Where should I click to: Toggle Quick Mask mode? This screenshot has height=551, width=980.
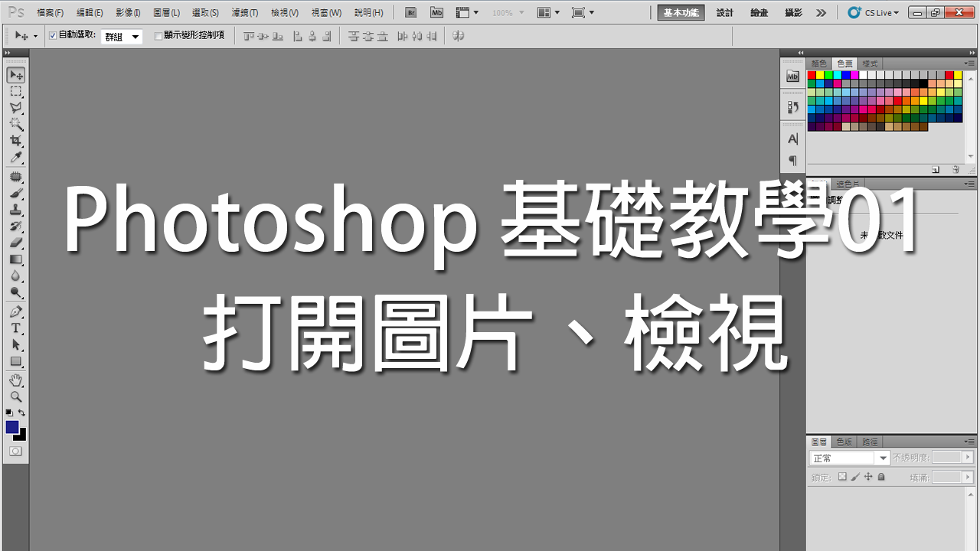click(x=15, y=452)
